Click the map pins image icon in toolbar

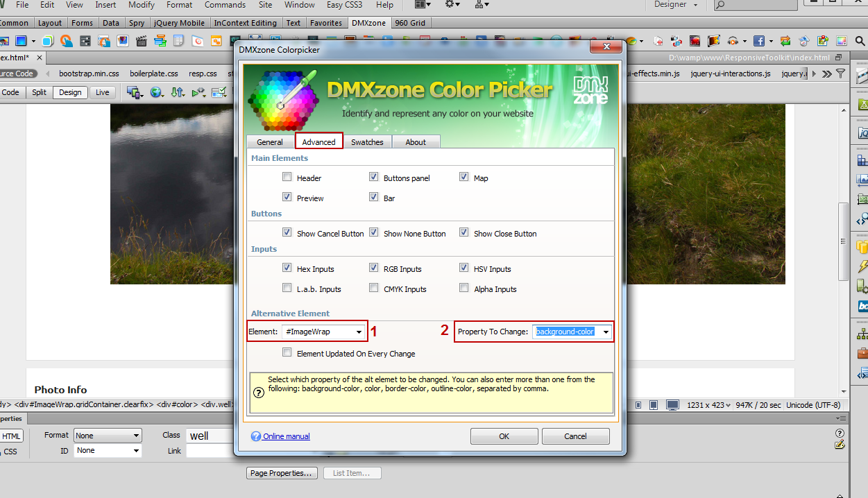[x=823, y=41]
